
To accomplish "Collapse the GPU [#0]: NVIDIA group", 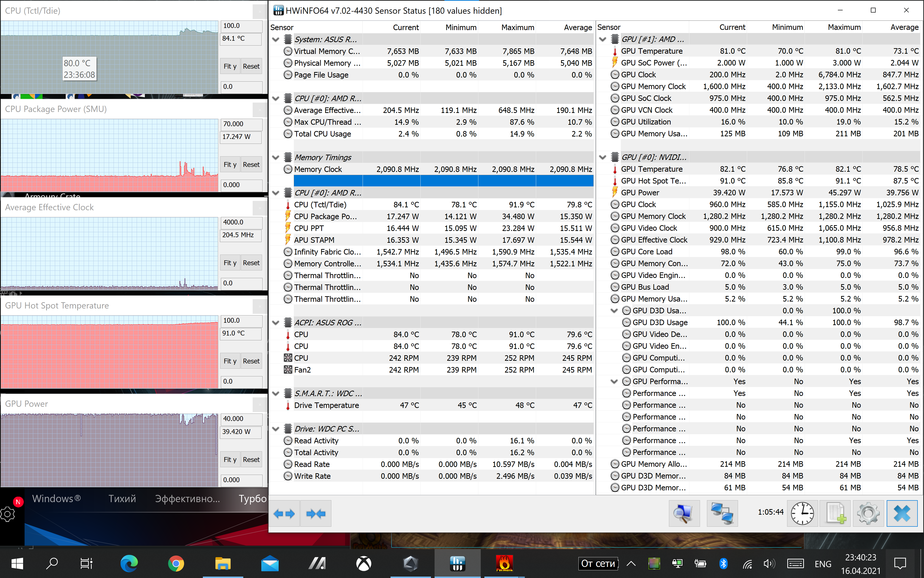I will pyautogui.click(x=603, y=157).
